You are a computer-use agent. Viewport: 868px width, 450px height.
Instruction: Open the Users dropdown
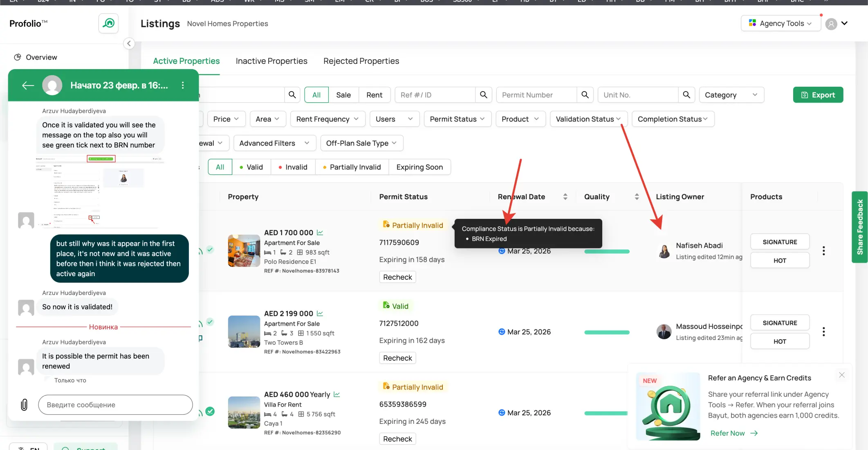click(395, 119)
